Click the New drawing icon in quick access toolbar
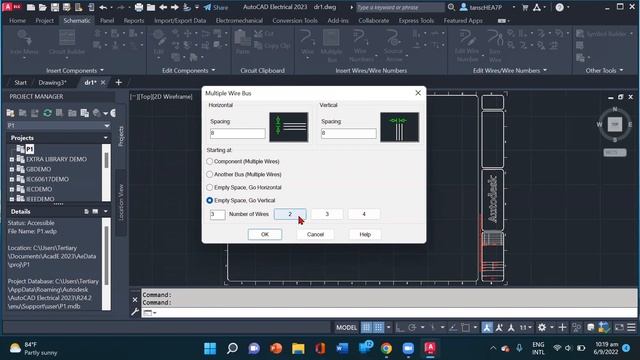Screen dimensions: 640x360 click(31, 7)
